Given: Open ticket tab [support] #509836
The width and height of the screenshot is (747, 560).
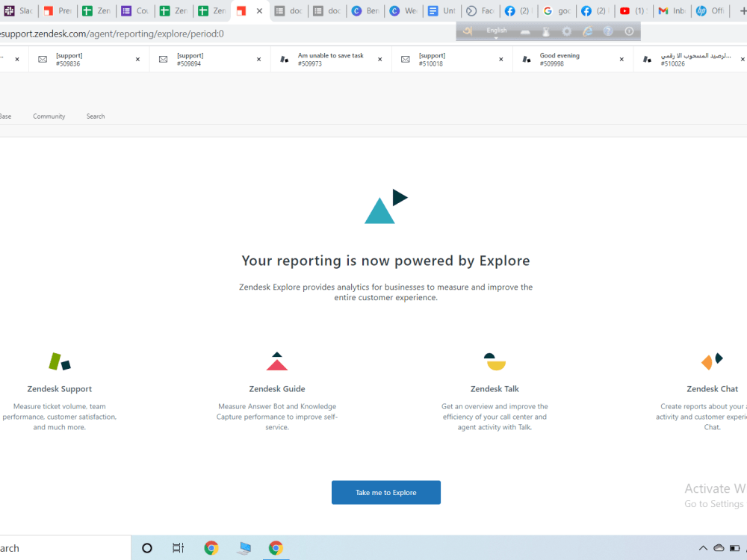Looking at the screenshot, I should click(x=89, y=60).
